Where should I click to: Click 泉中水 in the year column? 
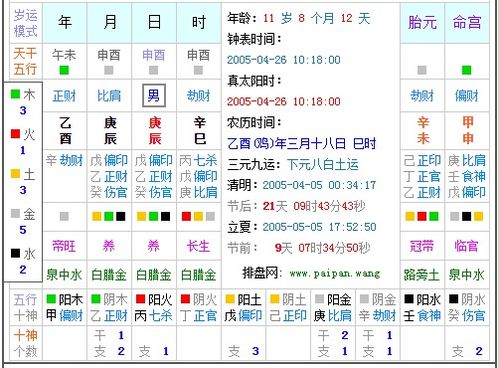click(64, 275)
